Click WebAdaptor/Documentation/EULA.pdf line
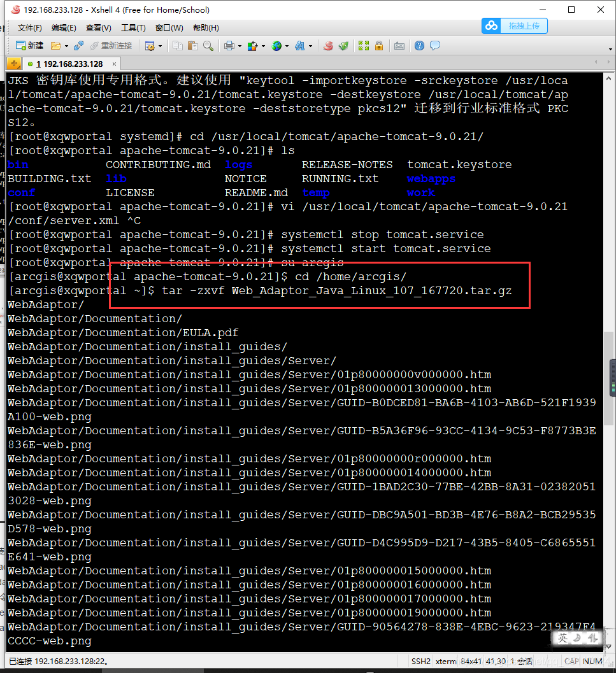Screen dimensions: 616x673 click(123, 332)
